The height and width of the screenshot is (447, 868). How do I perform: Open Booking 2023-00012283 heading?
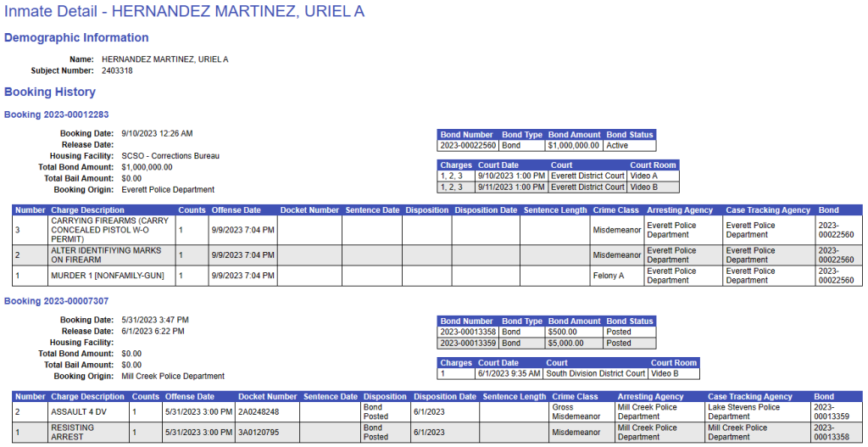coord(57,115)
